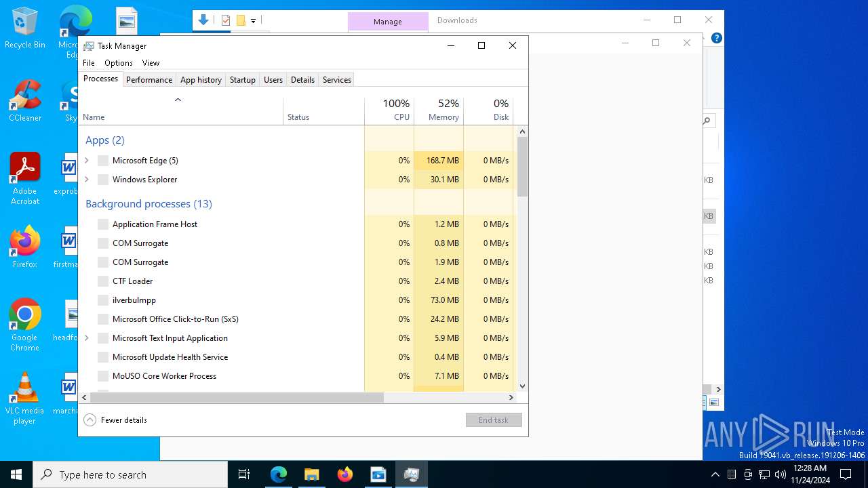Click the Explorer properties checkmark icon
The image size is (868, 488).
[x=226, y=20]
